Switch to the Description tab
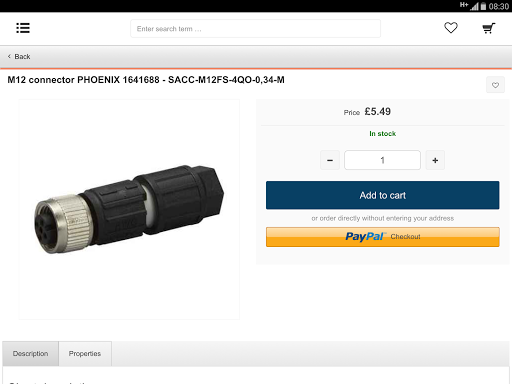512x384 pixels. [31, 354]
